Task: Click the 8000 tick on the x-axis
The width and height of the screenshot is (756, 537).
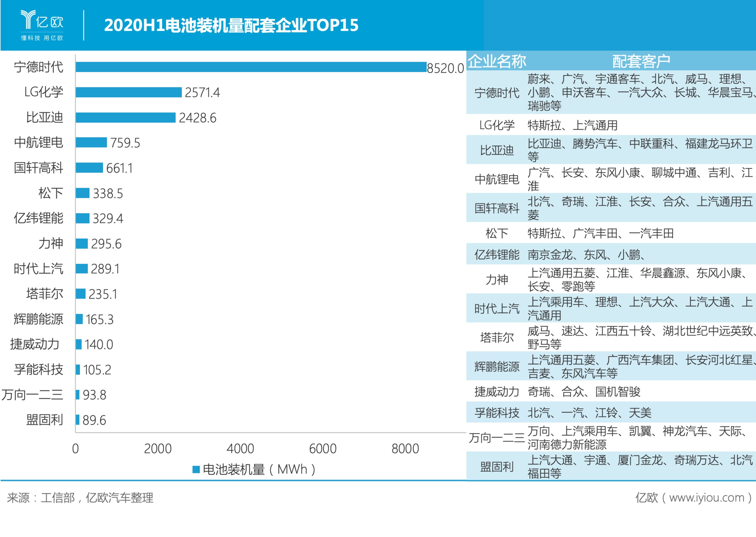Action: coord(405,448)
